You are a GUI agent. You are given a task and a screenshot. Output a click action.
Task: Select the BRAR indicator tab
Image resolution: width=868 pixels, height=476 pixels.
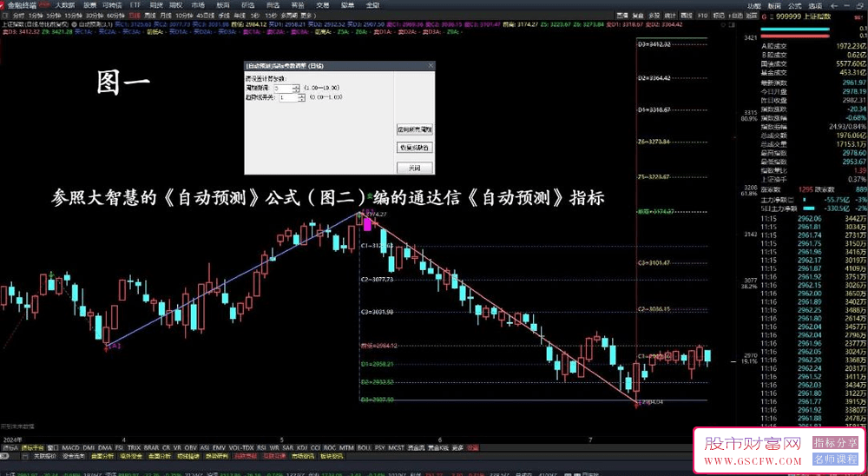(x=151, y=447)
